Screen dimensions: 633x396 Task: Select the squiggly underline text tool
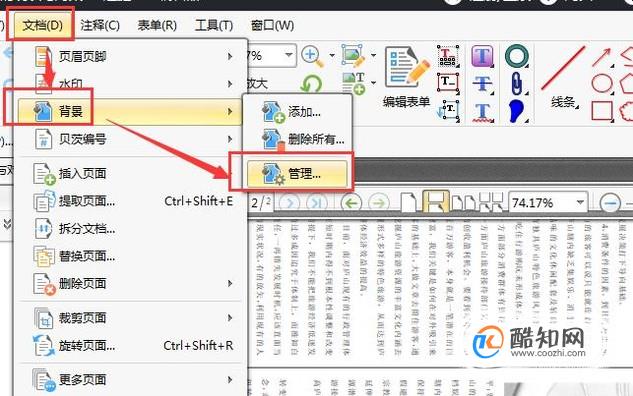[x=483, y=112]
